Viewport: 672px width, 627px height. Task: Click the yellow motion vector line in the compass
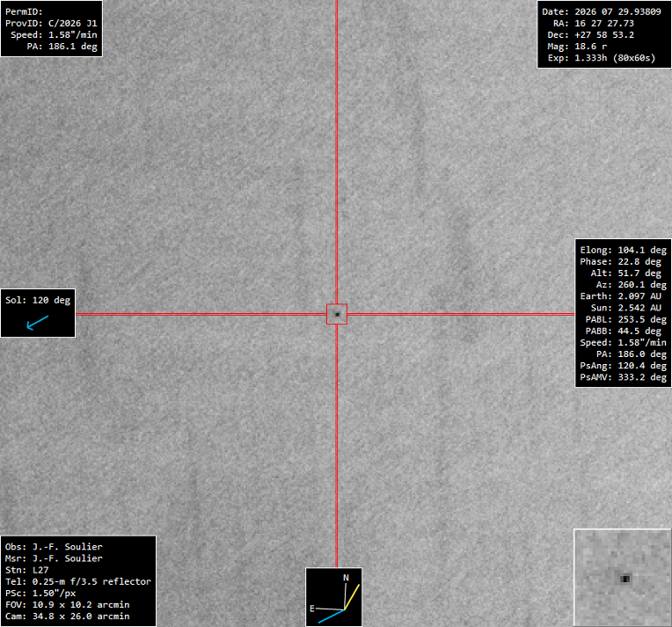tap(352, 596)
